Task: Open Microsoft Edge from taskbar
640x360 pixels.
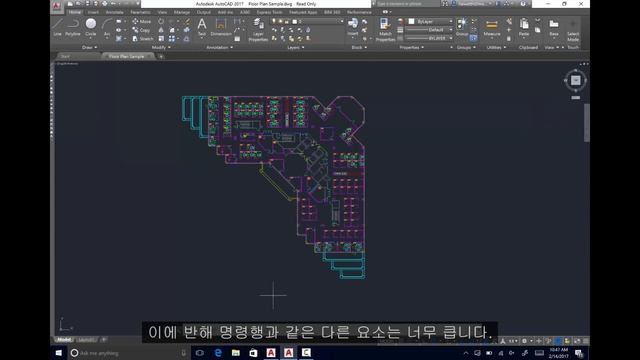Action: tap(218, 353)
